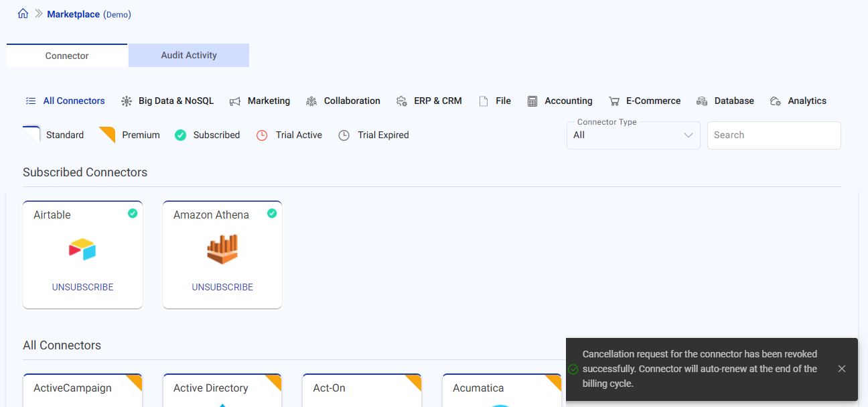
Task: Select the Big Data & NoSQL category
Action: click(x=167, y=101)
